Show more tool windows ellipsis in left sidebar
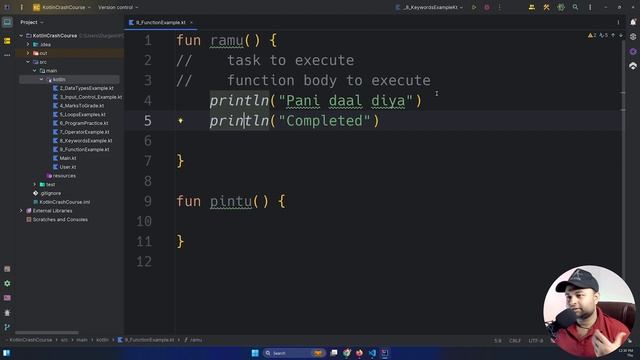 click(7, 55)
